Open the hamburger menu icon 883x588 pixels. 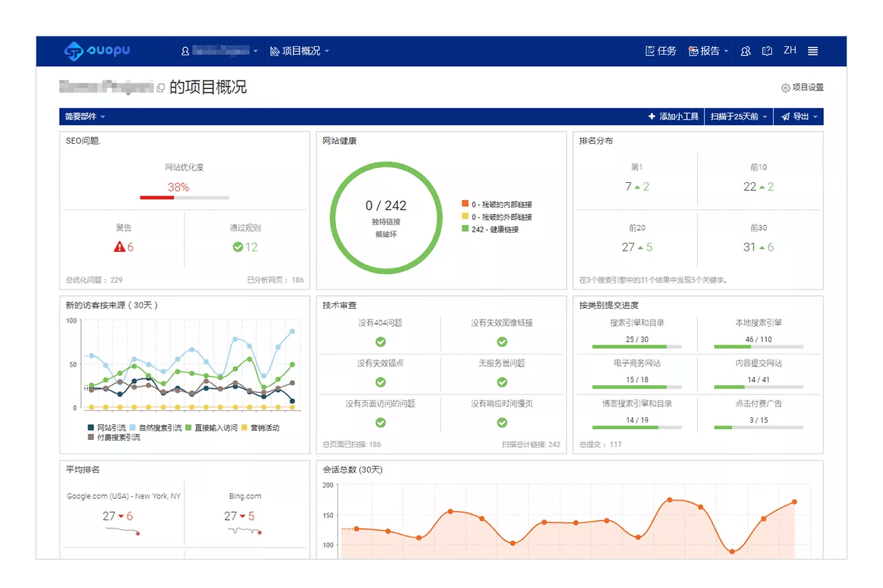coord(813,51)
